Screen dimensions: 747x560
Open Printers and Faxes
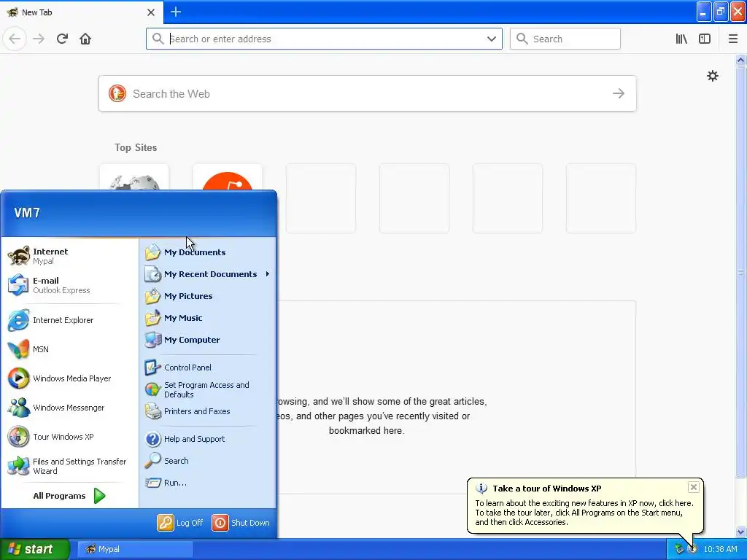click(x=208, y=411)
